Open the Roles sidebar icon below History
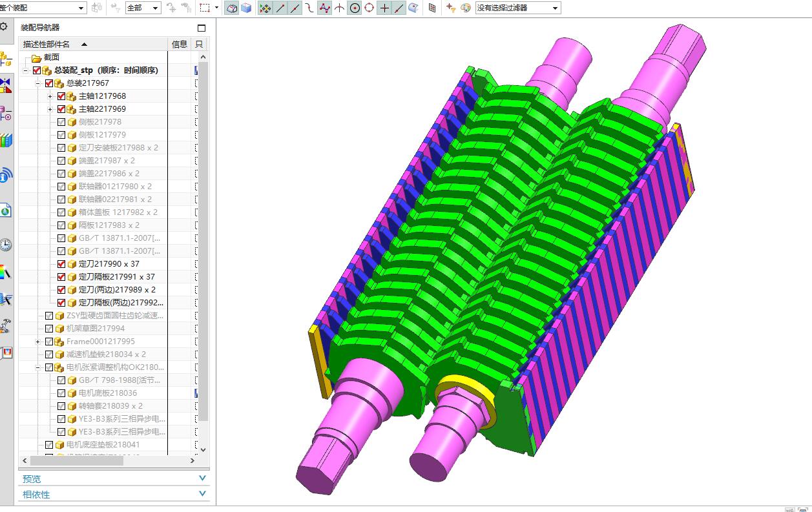This screenshot has width=812, height=512. coord(5,272)
